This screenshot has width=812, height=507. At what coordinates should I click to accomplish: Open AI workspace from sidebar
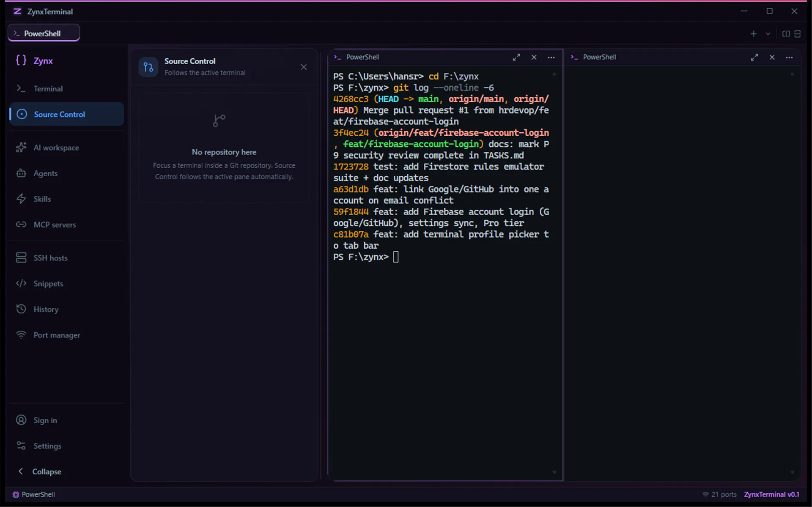pyautogui.click(x=67, y=148)
